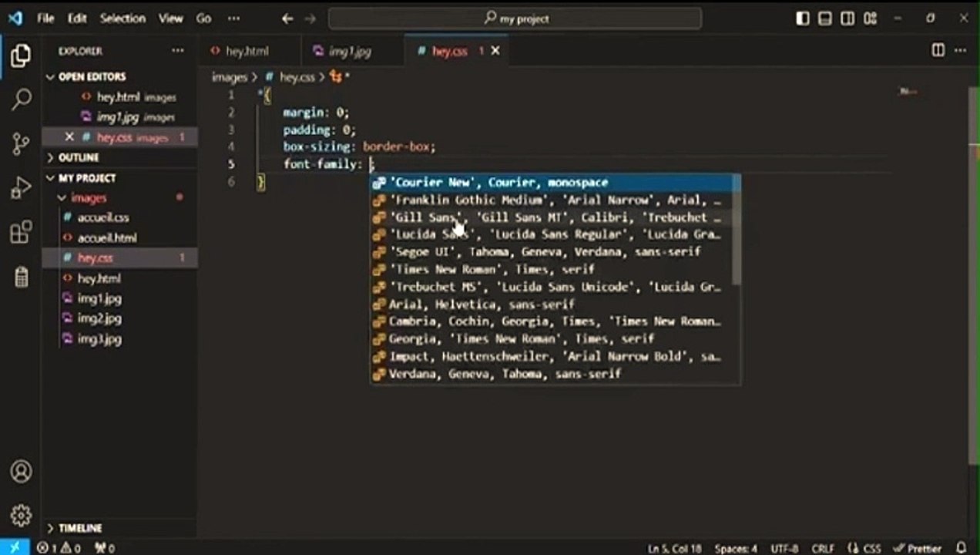
Task: Choose 'Times New Roman', Times, serif suggestion
Action: (x=550, y=269)
